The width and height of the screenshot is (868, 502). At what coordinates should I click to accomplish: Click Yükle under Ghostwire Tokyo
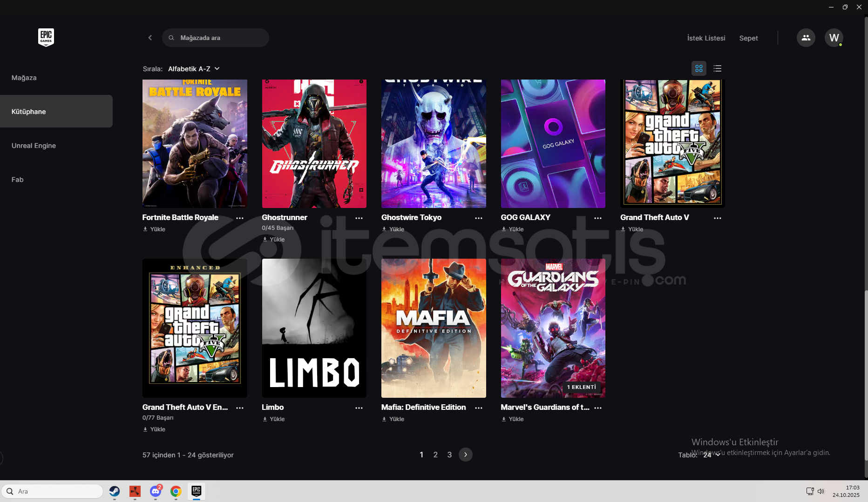pos(393,229)
